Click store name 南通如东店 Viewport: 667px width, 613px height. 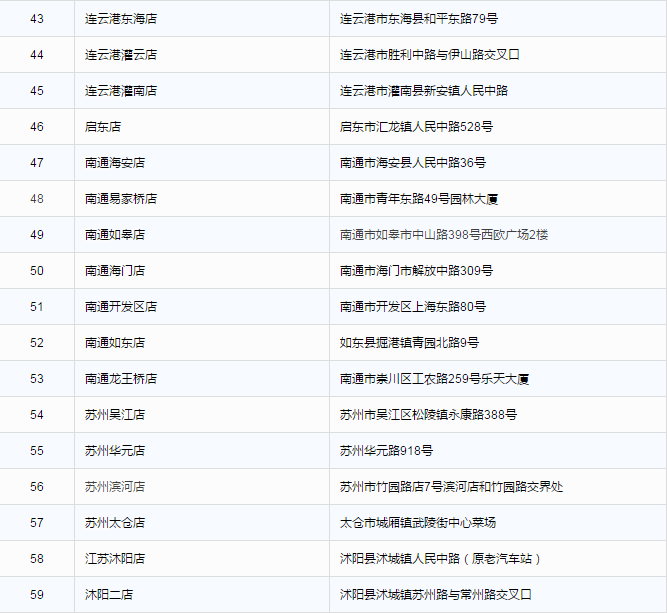(115, 343)
